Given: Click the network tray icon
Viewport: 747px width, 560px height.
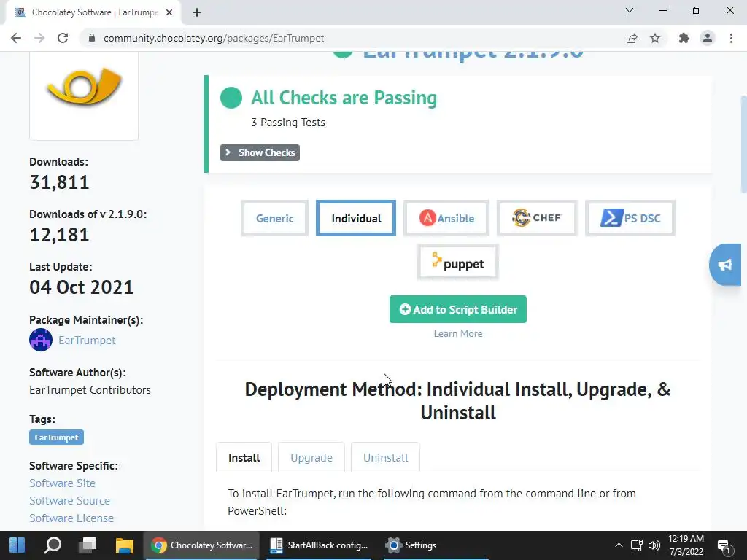Looking at the screenshot, I should point(636,545).
